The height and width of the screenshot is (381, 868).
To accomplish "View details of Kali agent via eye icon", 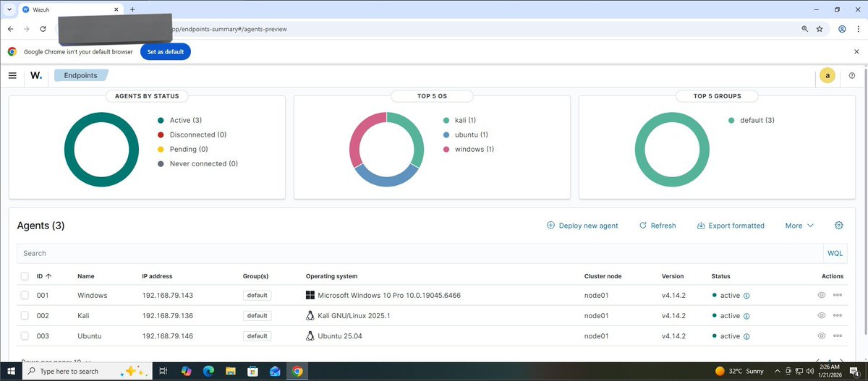I will pyautogui.click(x=821, y=315).
